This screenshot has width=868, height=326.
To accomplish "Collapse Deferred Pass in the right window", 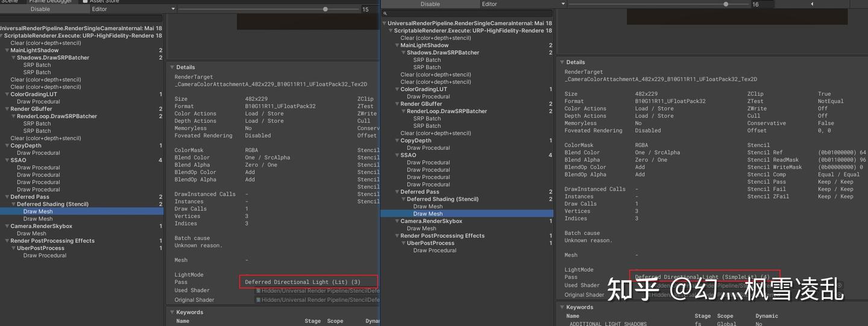I will [397, 192].
